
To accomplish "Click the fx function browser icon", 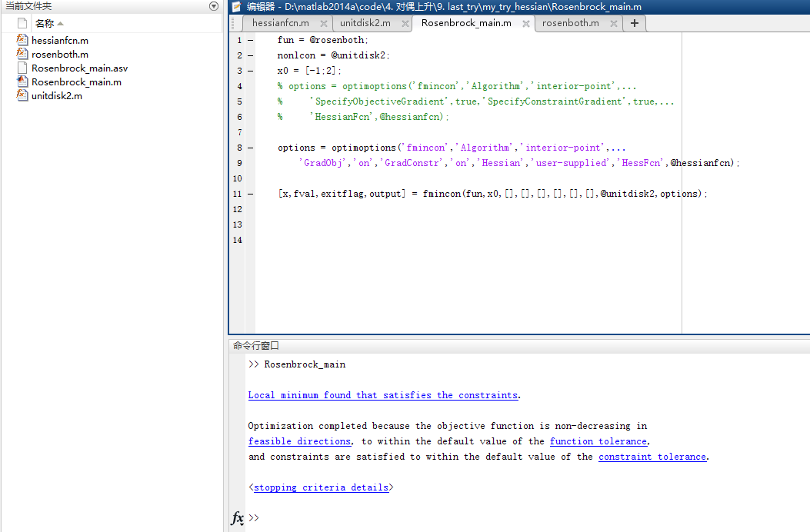I will click(x=238, y=518).
